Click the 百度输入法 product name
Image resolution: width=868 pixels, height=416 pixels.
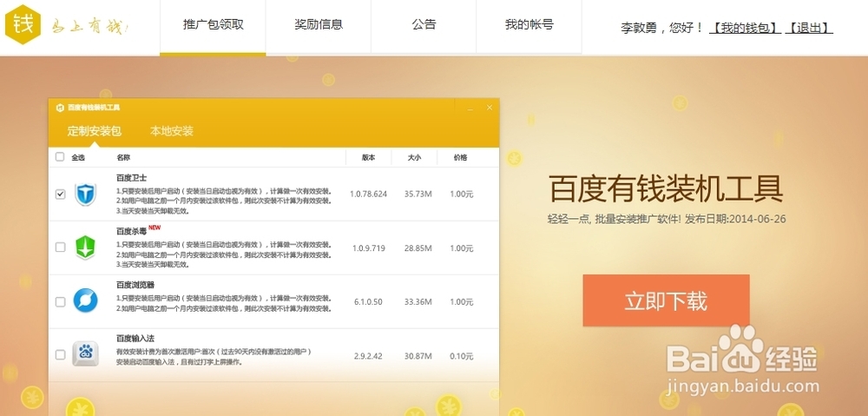pos(135,338)
